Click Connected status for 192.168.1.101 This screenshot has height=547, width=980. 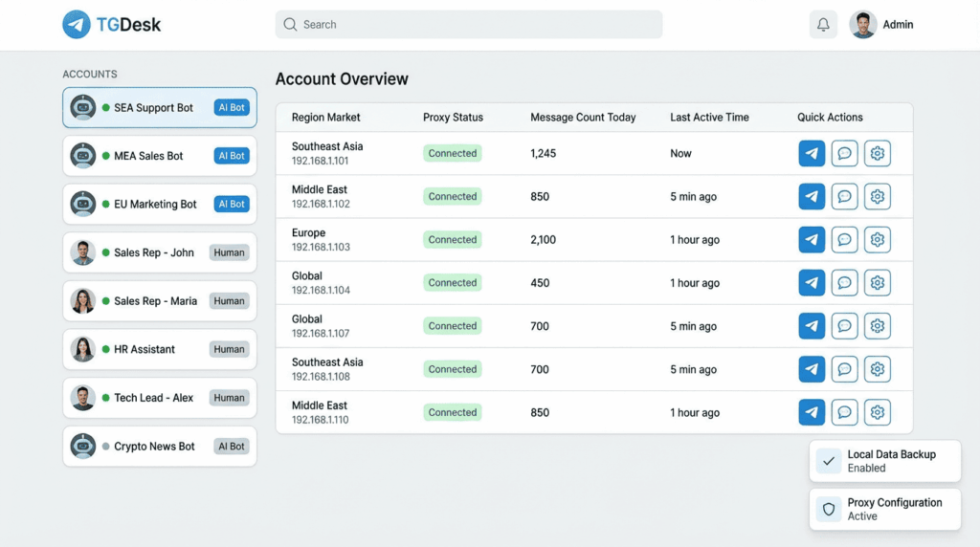[x=453, y=153]
